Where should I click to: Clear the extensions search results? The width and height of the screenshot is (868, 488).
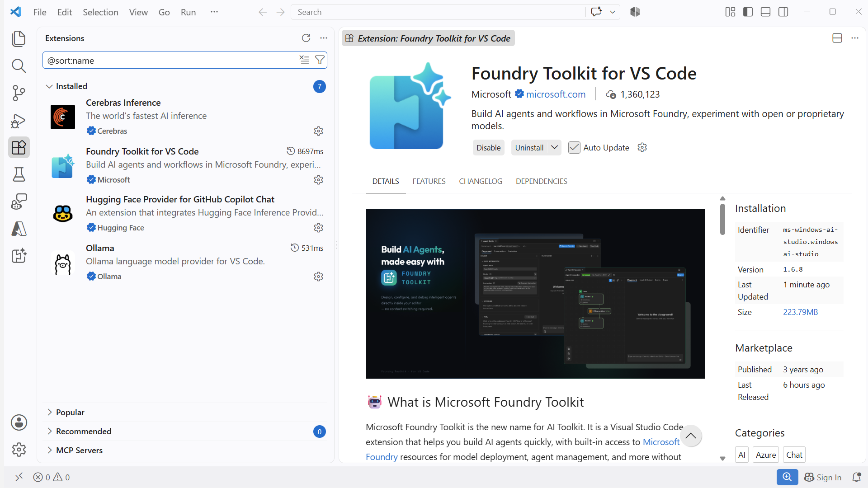click(x=304, y=60)
